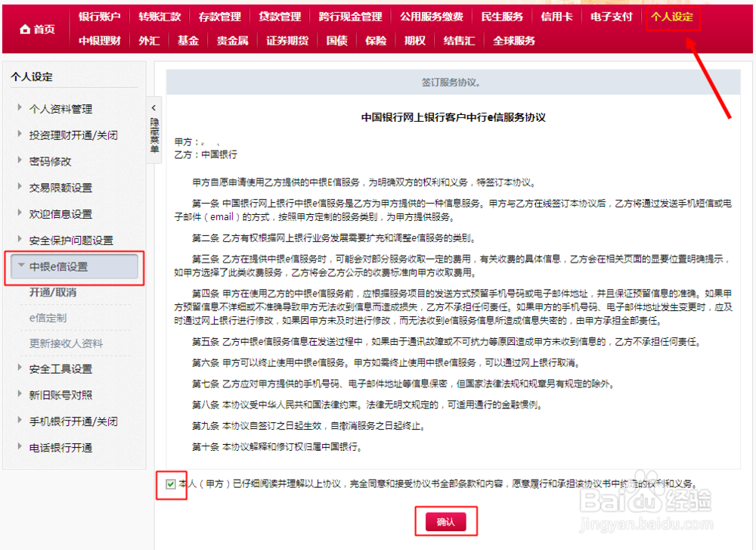
Task: Open the 国债 menu
Action: 336,41
